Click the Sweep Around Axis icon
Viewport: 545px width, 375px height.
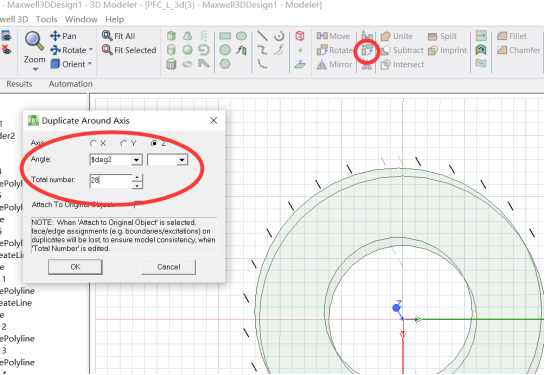481,50
